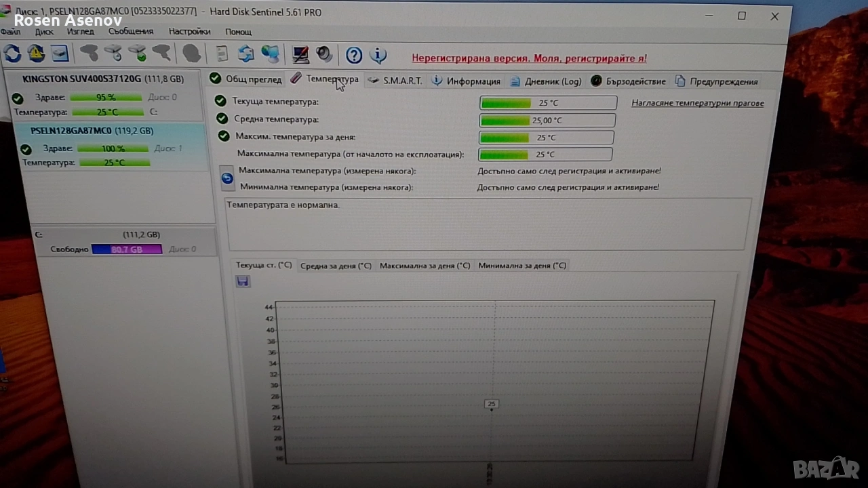Click the Минимална температура (измерена някога) label
The width and height of the screenshot is (868, 488).
tap(327, 187)
